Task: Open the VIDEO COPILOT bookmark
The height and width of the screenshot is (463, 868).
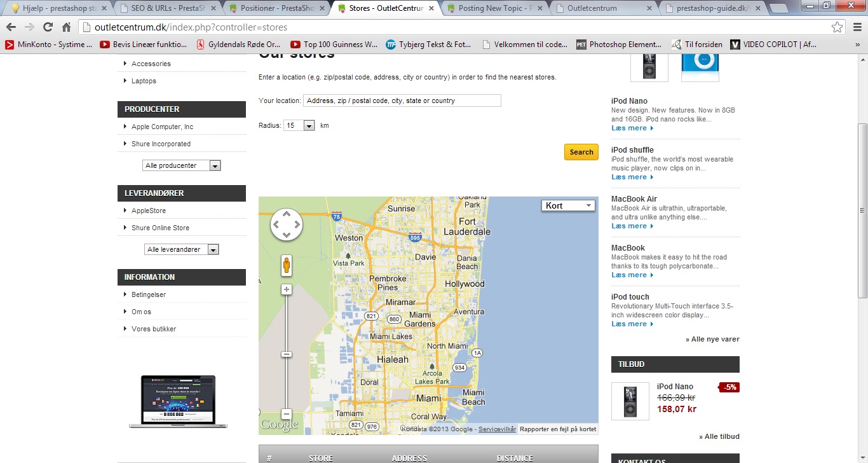Action: point(773,45)
